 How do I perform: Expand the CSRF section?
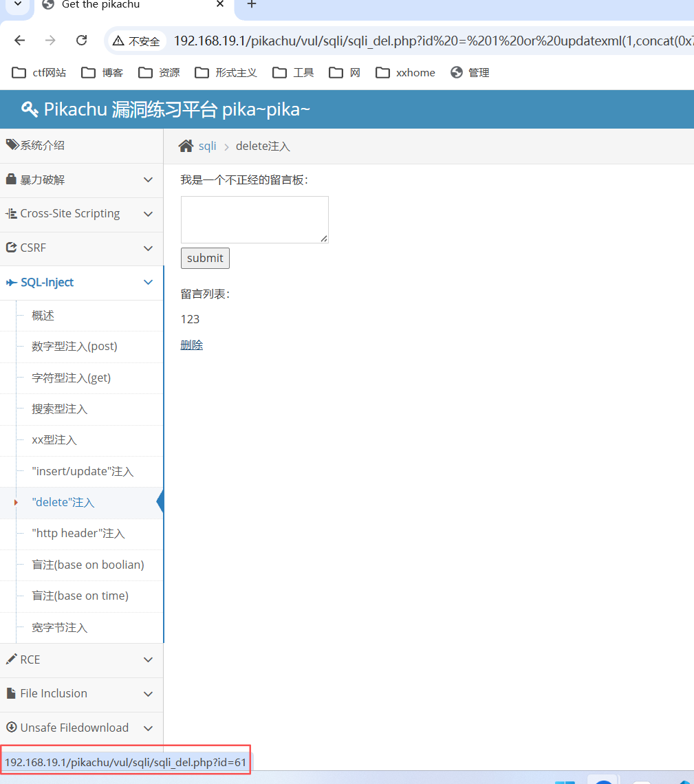tap(81, 248)
